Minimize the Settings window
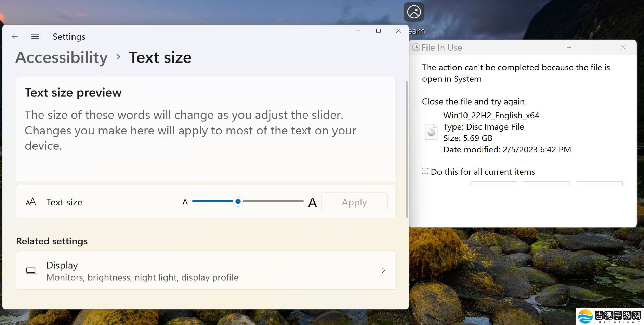Viewport: 644px width, 325px height. (x=358, y=31)
